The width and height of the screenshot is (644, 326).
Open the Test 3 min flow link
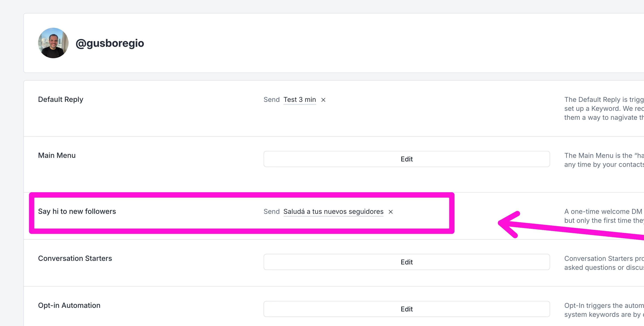pyautogui.click(x=299, y=100)
